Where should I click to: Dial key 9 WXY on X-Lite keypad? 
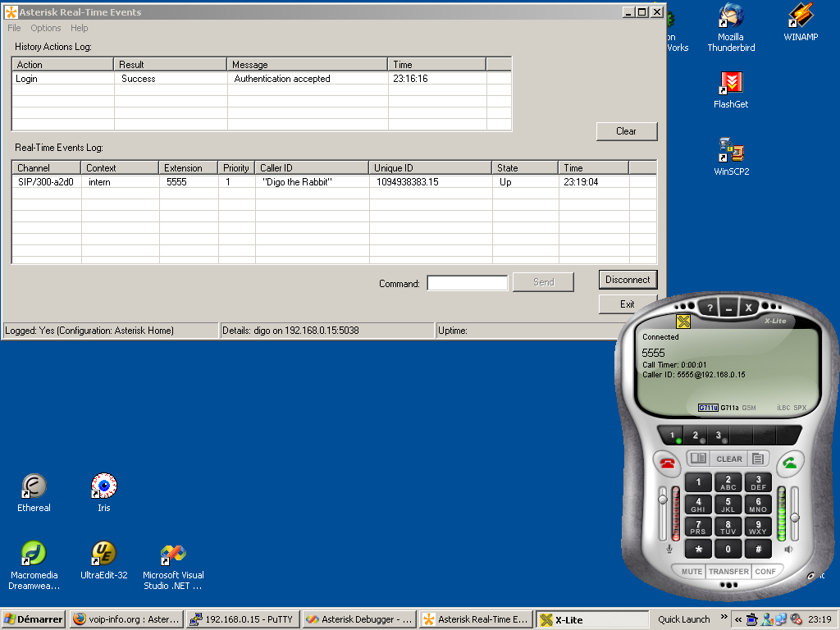coord(758,527)
